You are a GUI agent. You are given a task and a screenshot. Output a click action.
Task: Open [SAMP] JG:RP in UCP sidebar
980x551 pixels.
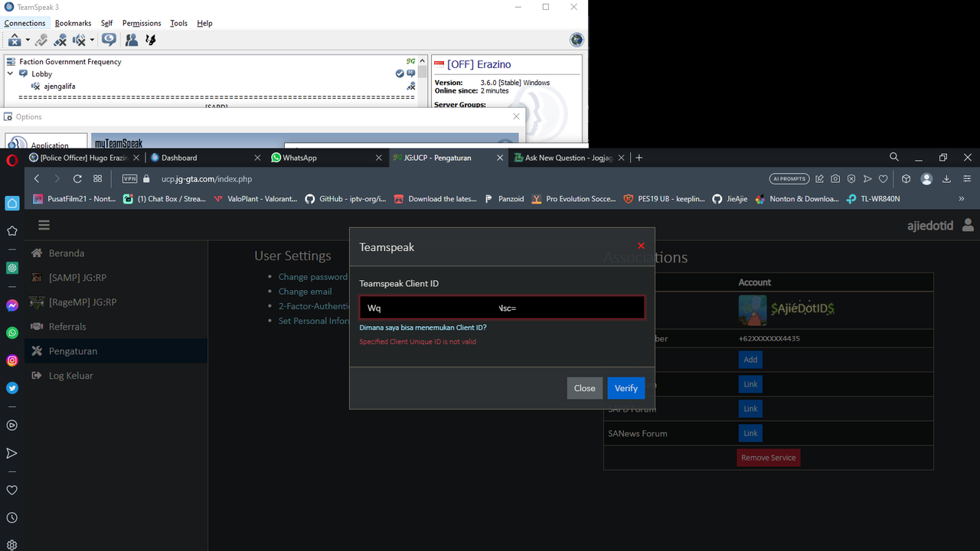click(116, 278)
